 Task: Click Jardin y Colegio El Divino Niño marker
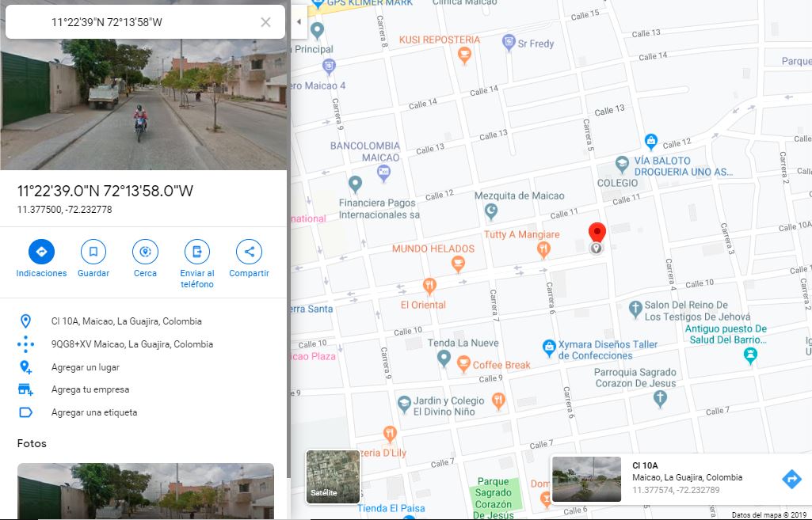click(404, 404)
